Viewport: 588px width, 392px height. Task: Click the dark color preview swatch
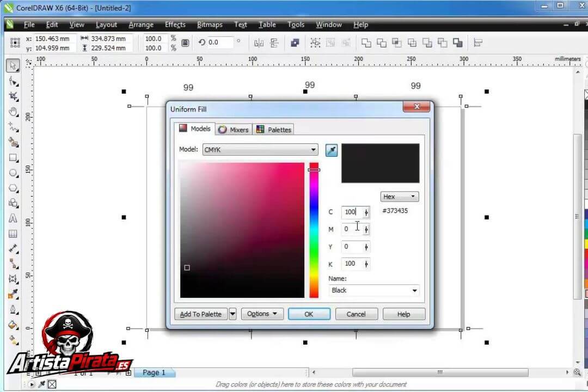pyautogui.click(x=380, y=163)
